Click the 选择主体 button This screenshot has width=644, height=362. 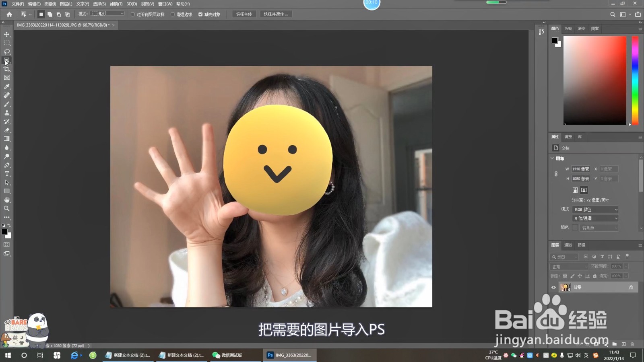click(244, 14)
